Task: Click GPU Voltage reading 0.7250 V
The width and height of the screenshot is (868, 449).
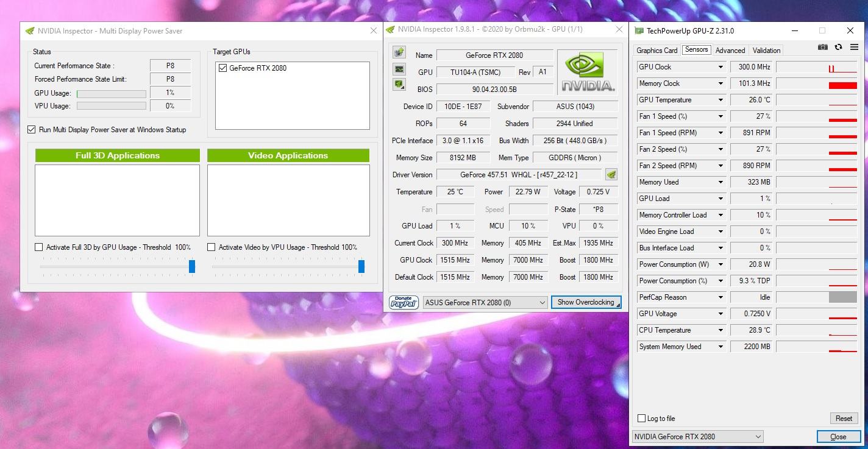Action: [x=752, y=314]
